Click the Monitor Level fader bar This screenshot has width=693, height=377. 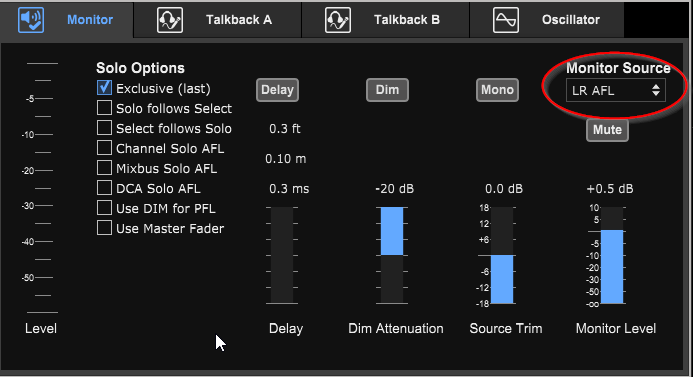click(612, 255)
